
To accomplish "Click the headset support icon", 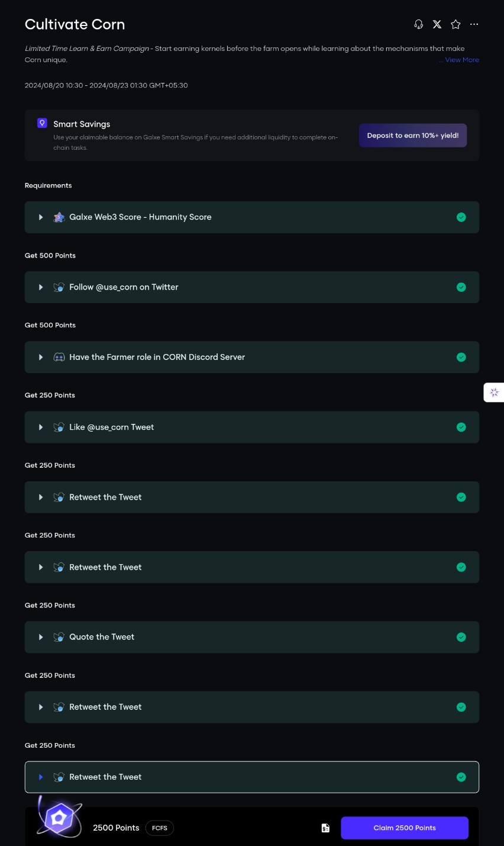I will coord(418,24).
